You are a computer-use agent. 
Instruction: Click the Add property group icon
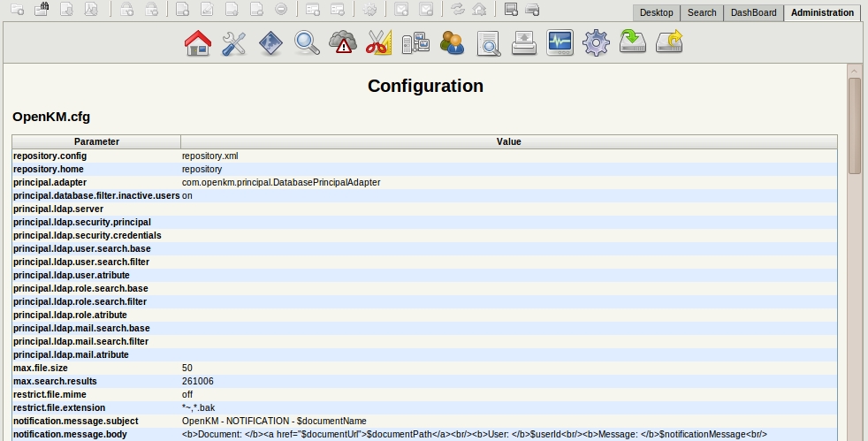(313, 9)
